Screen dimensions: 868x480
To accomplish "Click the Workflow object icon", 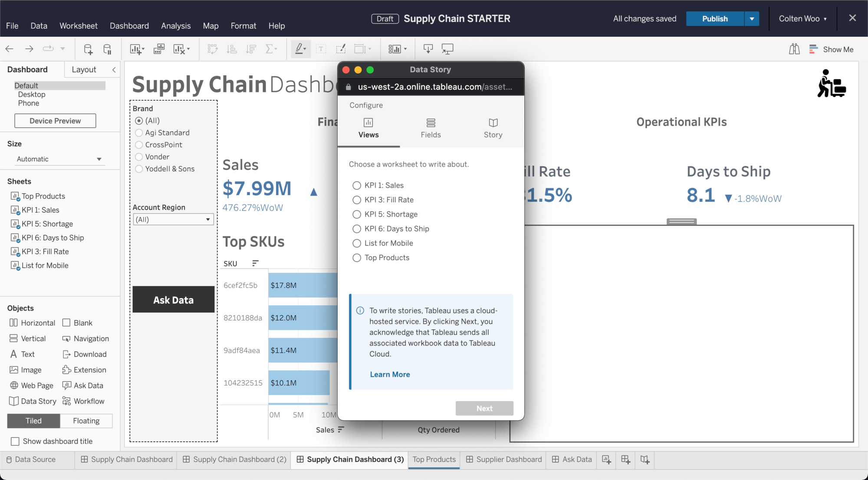I will (66, 401).
